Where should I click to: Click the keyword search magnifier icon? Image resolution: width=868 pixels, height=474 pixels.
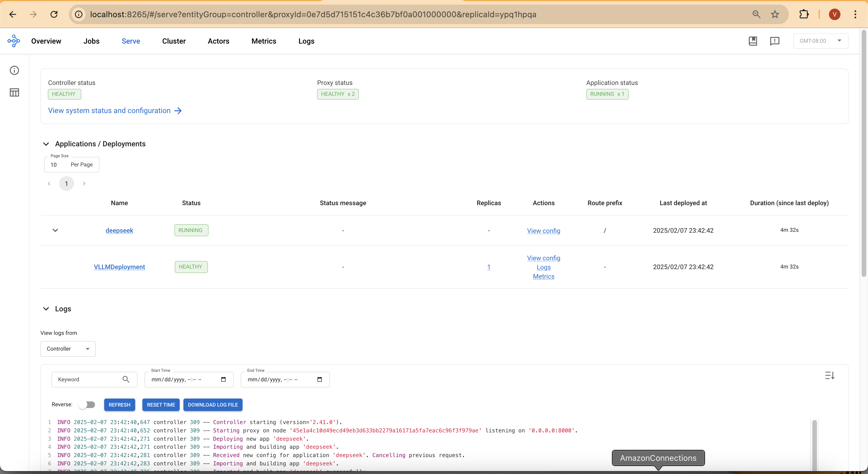(x=126, y=379)
